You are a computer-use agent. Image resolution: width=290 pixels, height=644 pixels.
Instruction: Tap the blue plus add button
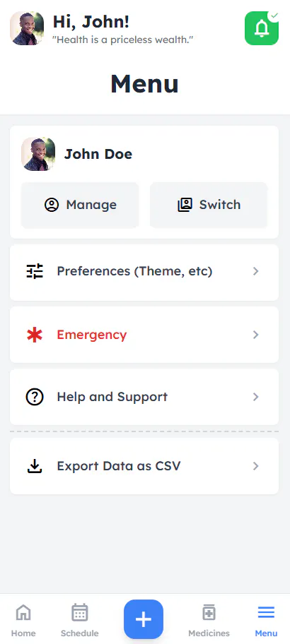coord(144,619)
